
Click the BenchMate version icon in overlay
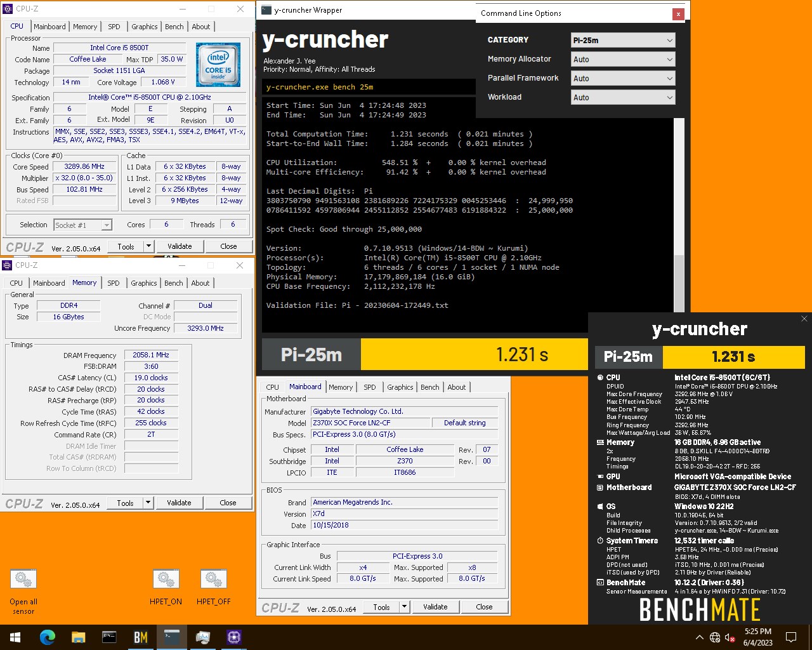click(600, 583)
